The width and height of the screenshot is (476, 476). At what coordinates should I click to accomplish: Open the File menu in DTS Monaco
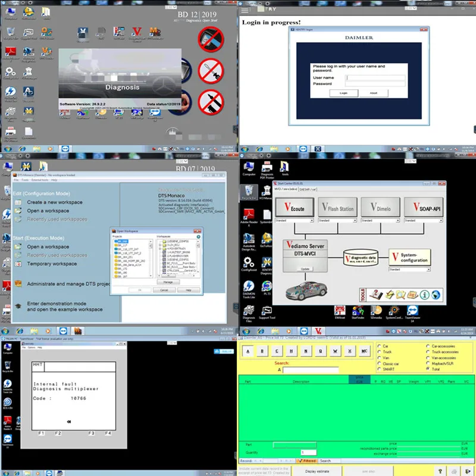[x=16, y=180]
